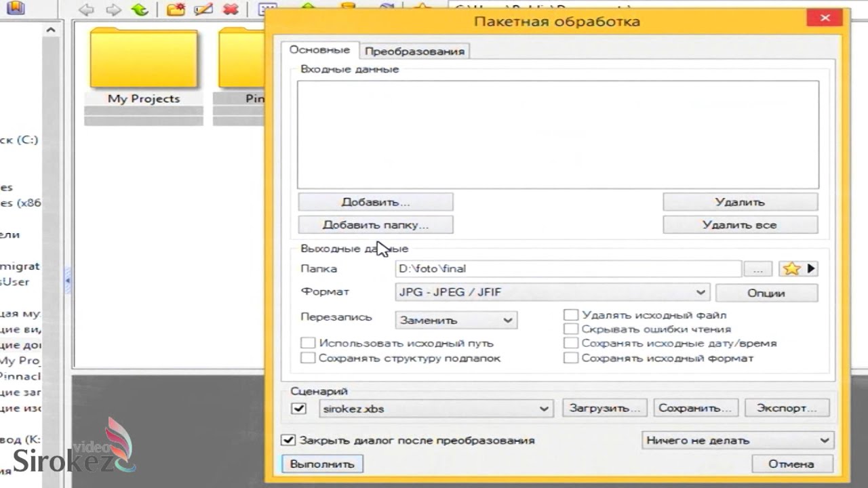
Task: Click the back arrow in browser toolbar
Action: (86, 9)
